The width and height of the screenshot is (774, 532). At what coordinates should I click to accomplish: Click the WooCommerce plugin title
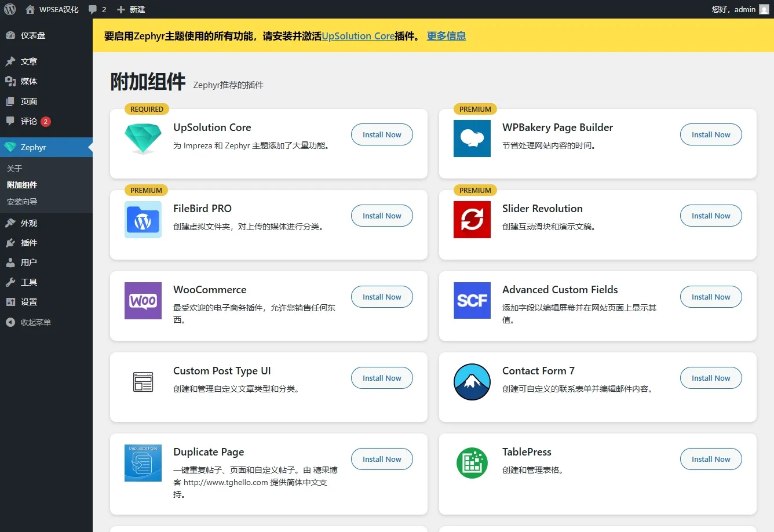tap(210, 290)
